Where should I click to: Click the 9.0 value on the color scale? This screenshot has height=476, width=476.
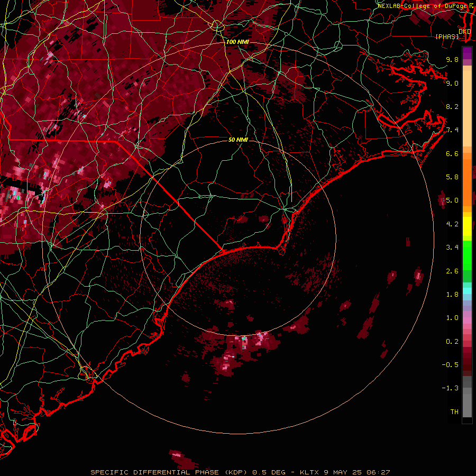[x=452, y=83]
